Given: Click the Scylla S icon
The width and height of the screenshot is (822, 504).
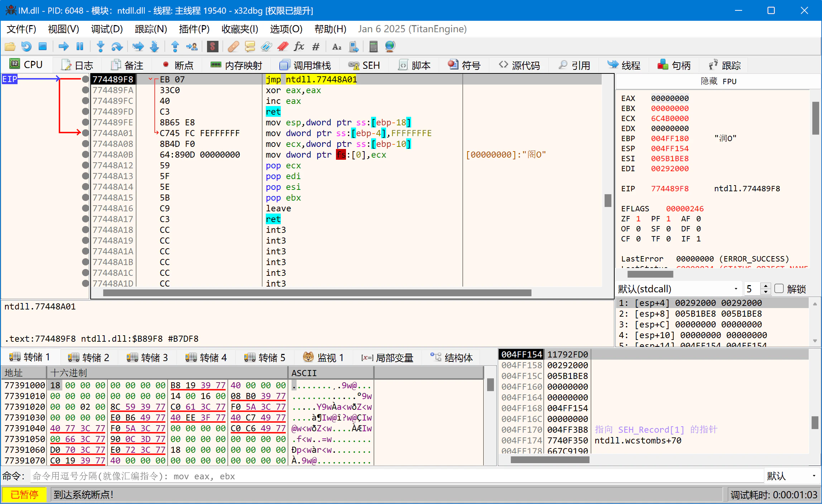Looking at the screenshot, I should (212, 46).
